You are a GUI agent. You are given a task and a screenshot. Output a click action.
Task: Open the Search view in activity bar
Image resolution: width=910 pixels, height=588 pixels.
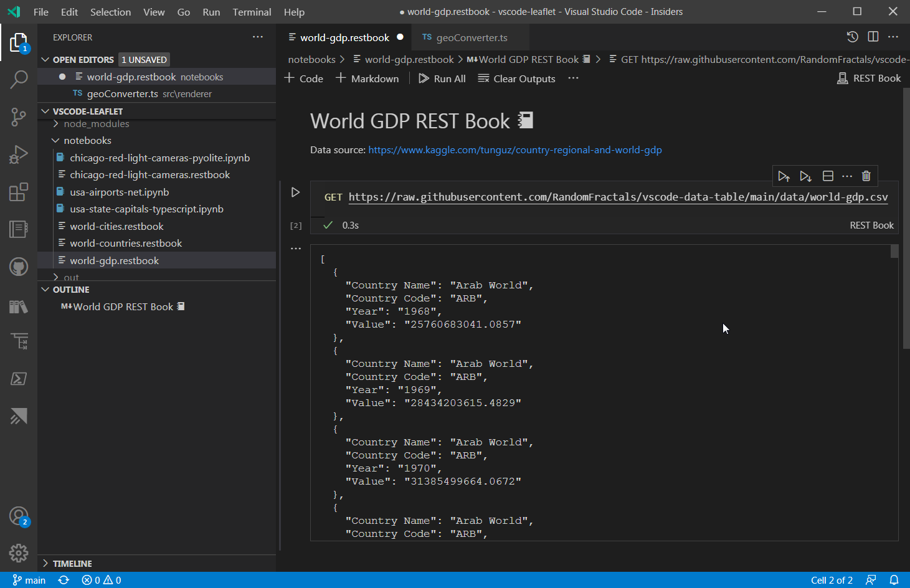tap(19, 79)
